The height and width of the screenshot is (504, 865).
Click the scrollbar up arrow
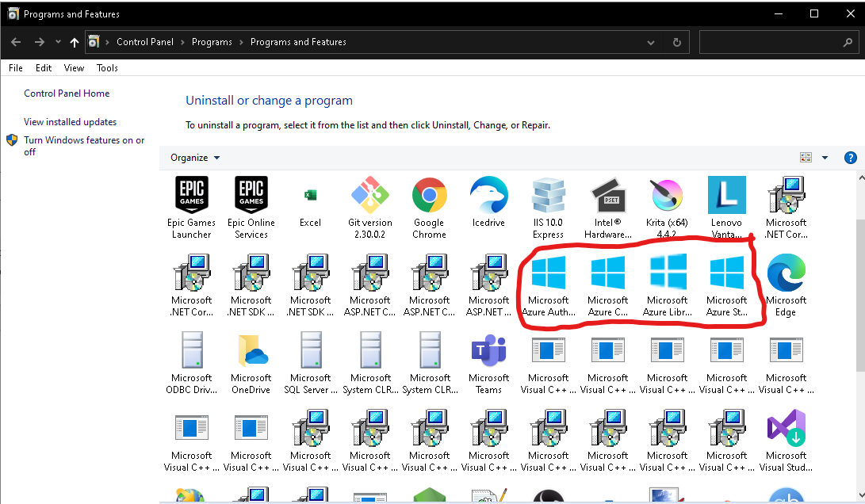pos(860,178)
